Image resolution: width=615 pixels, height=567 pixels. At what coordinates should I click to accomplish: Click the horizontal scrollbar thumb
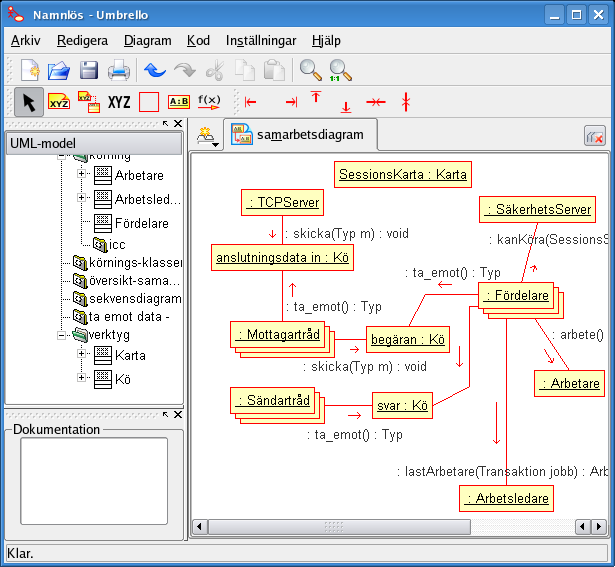coord(339,527)
